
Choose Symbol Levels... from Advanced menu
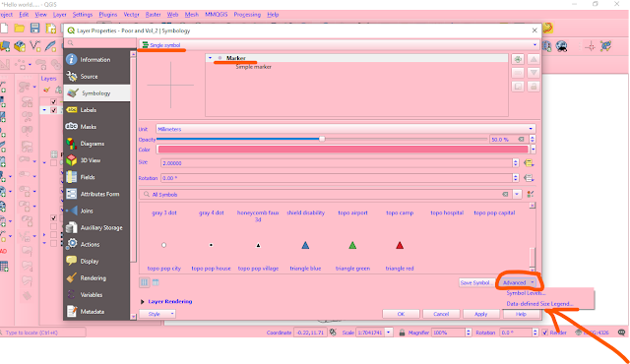(x=526, y=293)
